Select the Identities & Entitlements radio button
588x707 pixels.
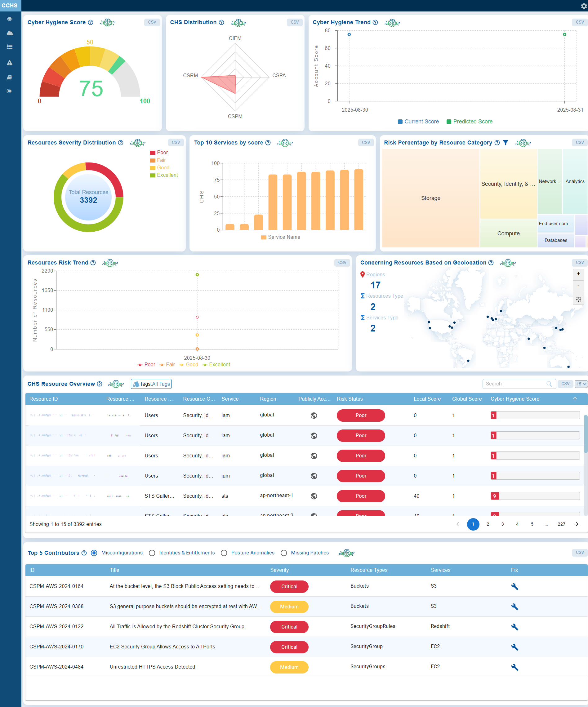(152, 553)
